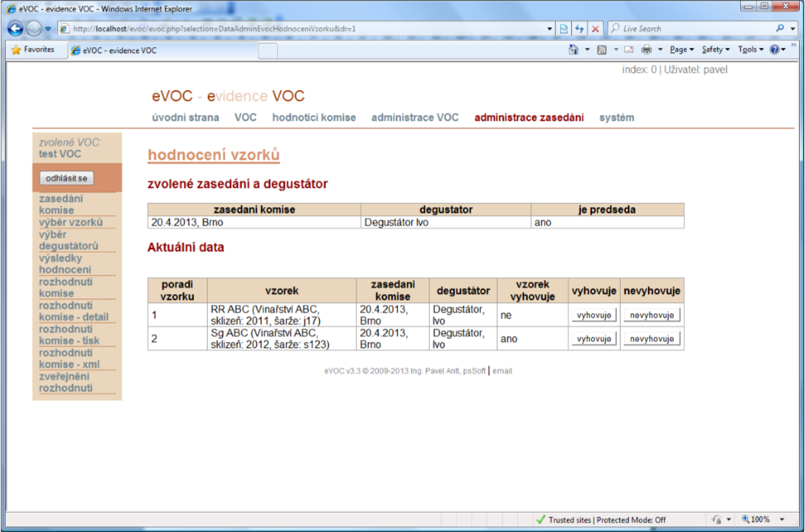805x532 pixels.
Task: Click the Compatibility View icon
Action: tap(564, 29)
